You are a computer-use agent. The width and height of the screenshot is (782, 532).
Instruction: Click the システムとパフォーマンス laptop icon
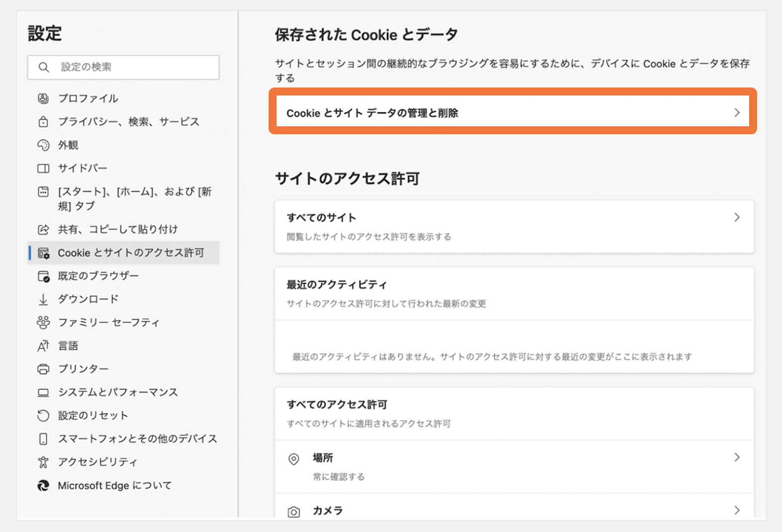(x=43, y=393)
